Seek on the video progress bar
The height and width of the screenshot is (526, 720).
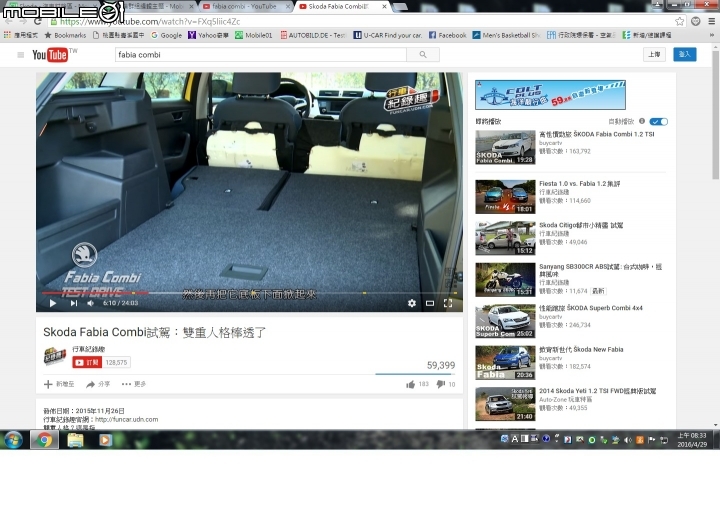(249, 293)
